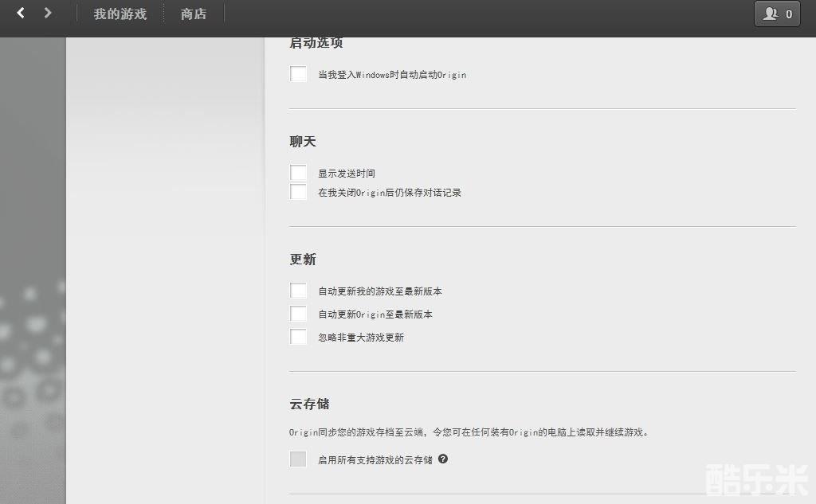This screenshot has height=504, width=816.
Task: Toggle 自动更新Origin至最新版本 checkbox
Action: 298,313
